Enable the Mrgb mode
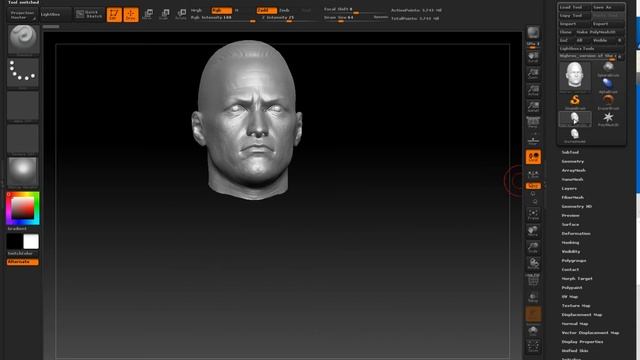640x360 pixels. (198, 10)
